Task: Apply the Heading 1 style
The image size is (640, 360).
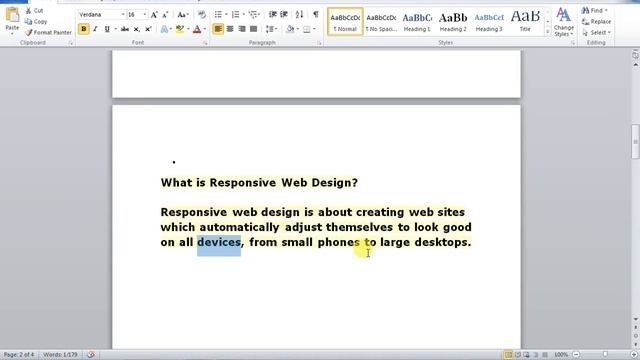Action: 417,22
